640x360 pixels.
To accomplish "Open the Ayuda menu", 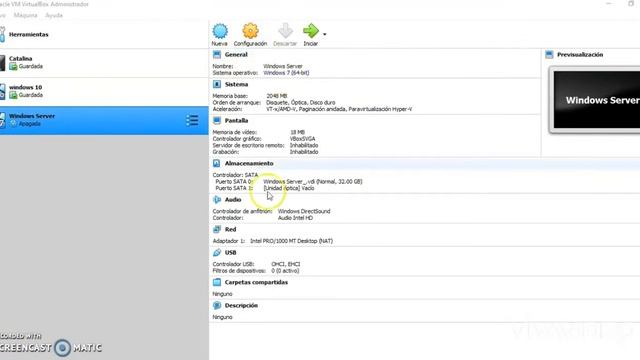I will 54,15.
